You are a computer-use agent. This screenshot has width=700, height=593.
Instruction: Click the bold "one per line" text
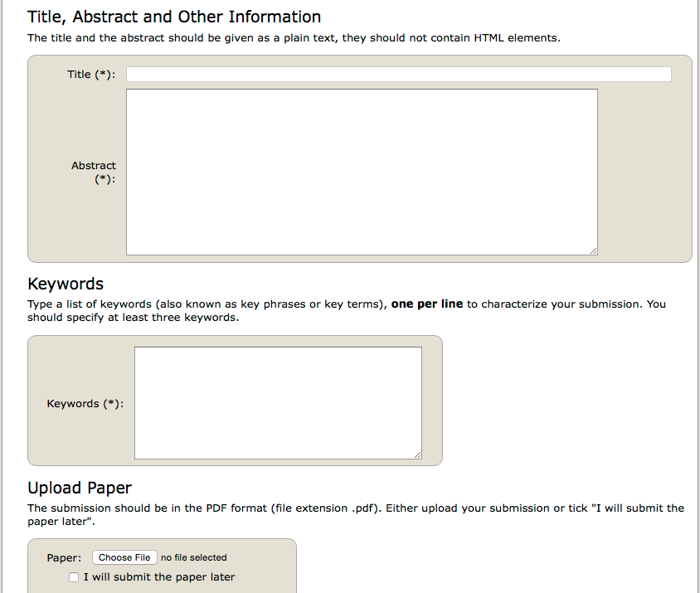pyautogui.click(x=426, y=304)
